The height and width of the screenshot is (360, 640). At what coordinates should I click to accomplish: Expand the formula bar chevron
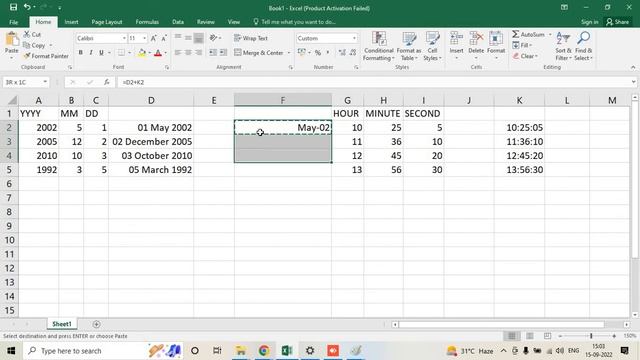(633, 82)
